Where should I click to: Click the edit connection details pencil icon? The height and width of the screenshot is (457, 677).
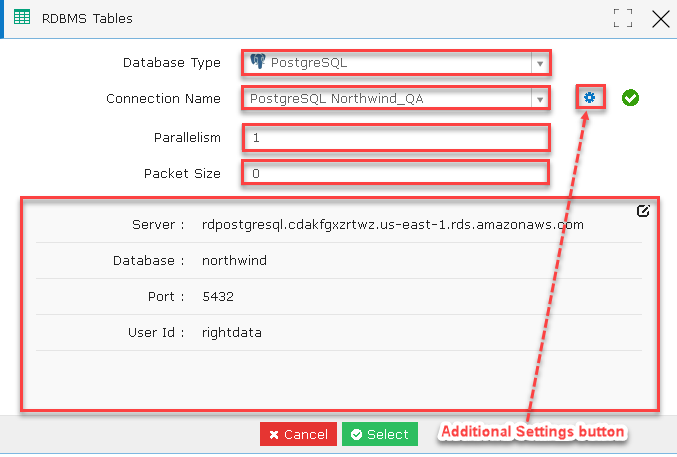(x=643, y=211)
